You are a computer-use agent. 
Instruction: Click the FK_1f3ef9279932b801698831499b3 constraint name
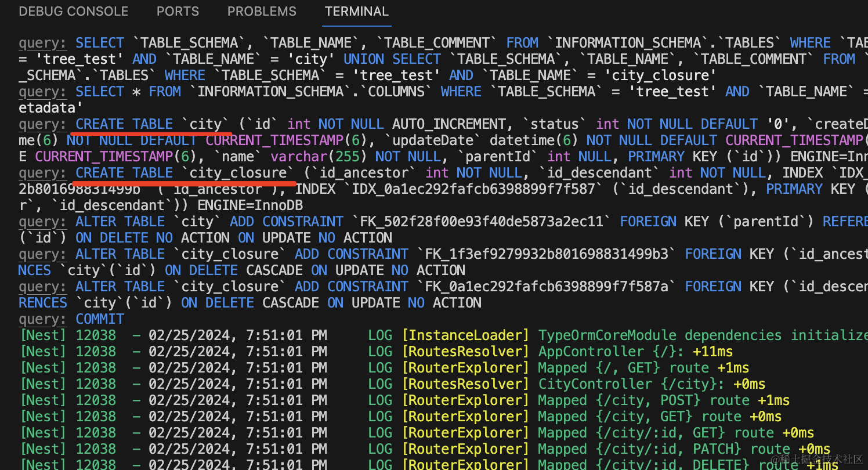tap(547, 254)
